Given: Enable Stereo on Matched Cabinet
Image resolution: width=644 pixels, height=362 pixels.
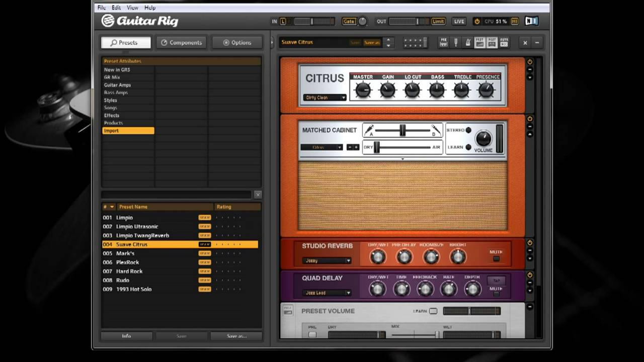Looking at the screenshot, I should [x=468, y=130].
